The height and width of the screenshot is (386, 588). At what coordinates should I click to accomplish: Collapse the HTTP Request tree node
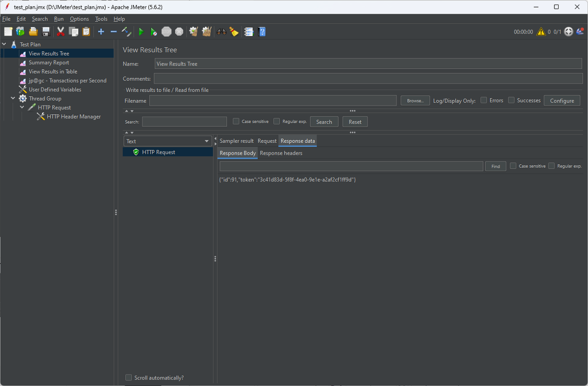coord(22,107)
